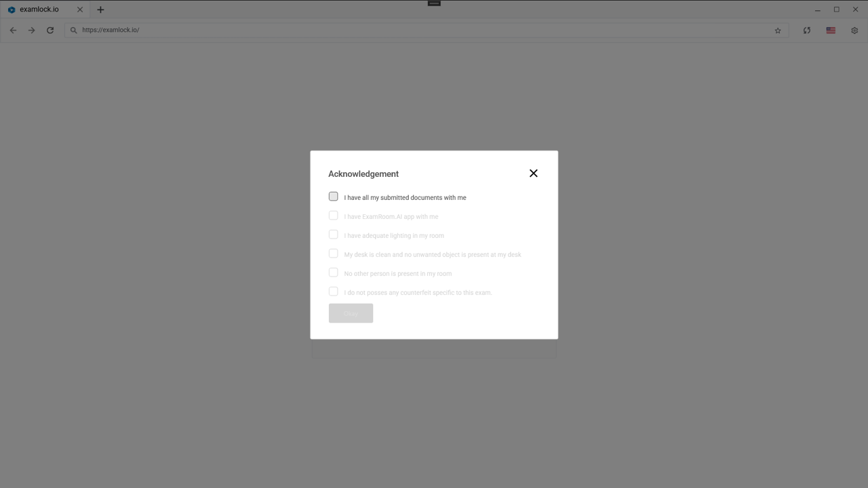Tick 'No other person is present' checkbox
This screenshot has width=868, height=488.
pyautogui.click(x=333, y=272)
